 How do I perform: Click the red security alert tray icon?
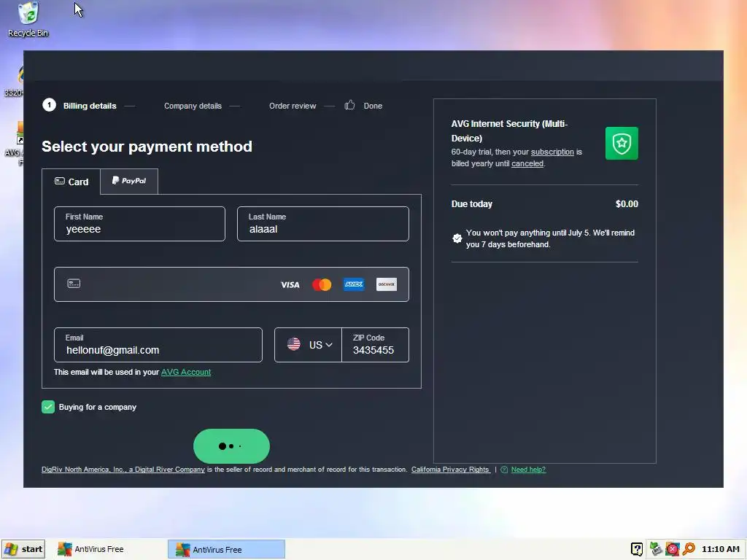pyautogui.click(x=672, y=549)
